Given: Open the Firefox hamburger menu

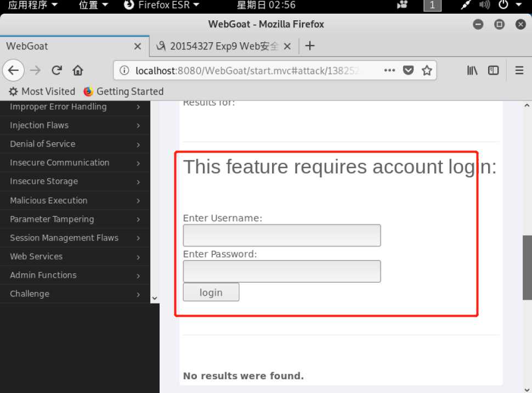Looking at the screenshot, I should (519, 70).
